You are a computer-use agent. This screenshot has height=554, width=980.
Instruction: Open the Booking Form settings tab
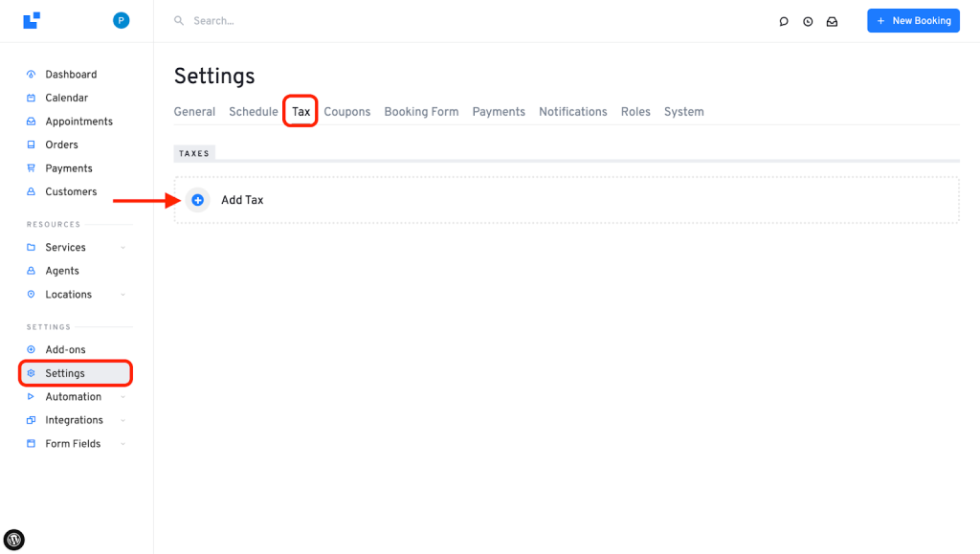pyautogui.click(x=421, y=112)
